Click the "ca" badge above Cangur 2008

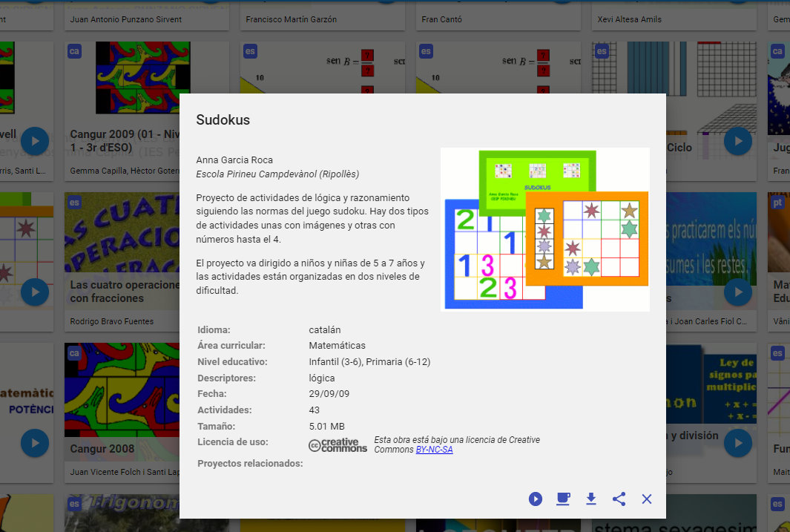tap(73, 353)
